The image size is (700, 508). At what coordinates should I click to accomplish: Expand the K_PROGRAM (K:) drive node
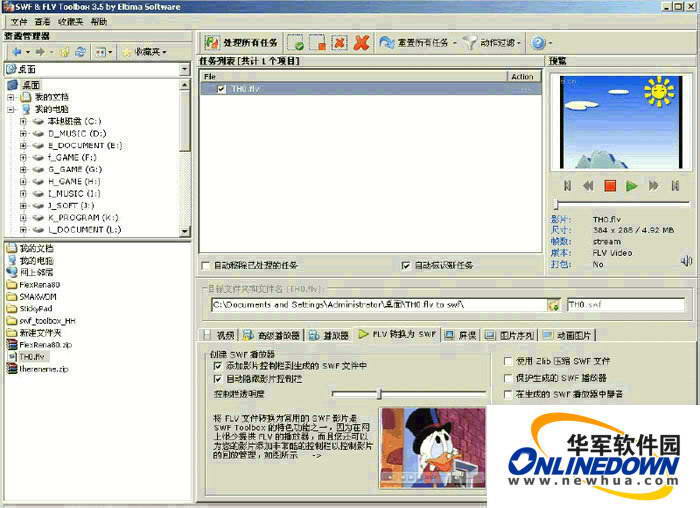[x=23, y=217]
